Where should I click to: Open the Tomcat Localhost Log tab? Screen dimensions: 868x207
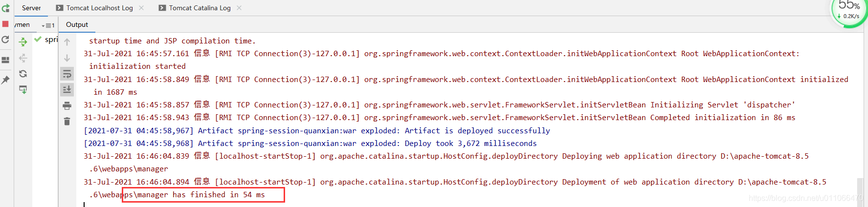coord(99,8)
